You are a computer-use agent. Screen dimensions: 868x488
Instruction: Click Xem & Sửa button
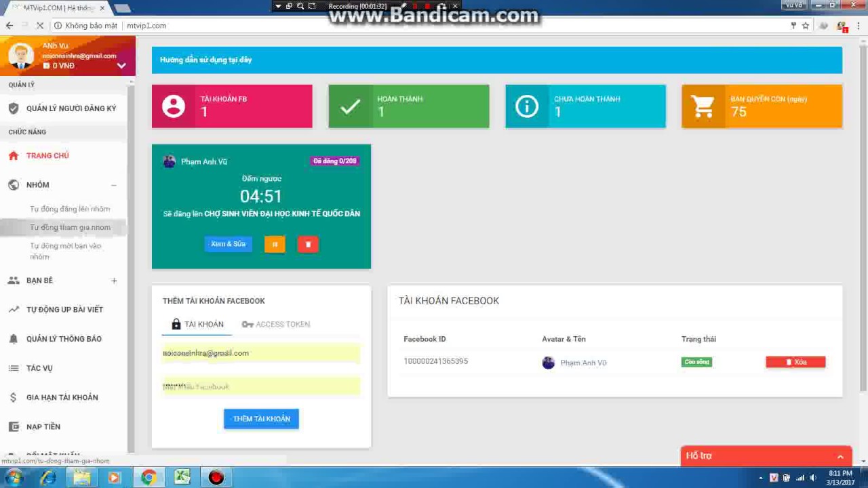point(228,244)
